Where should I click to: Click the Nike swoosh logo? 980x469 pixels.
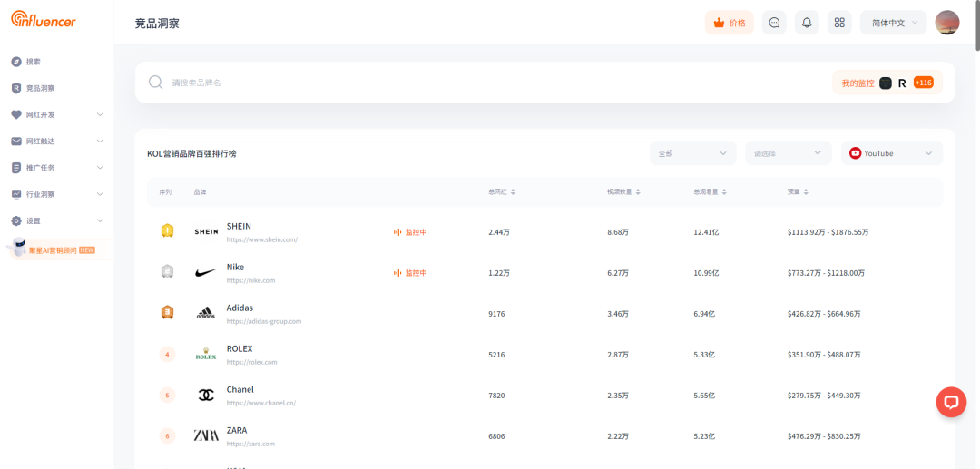pyautogui.click(x=206, y=272)
